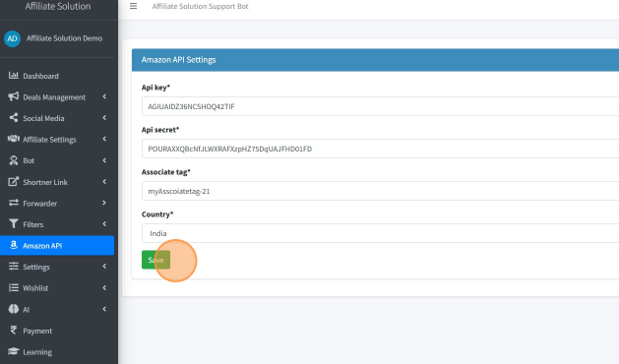The width and height of the screenshot is (619, 364).
Task: Click the Learning graduation cap icon
Action: click(14, 351)
